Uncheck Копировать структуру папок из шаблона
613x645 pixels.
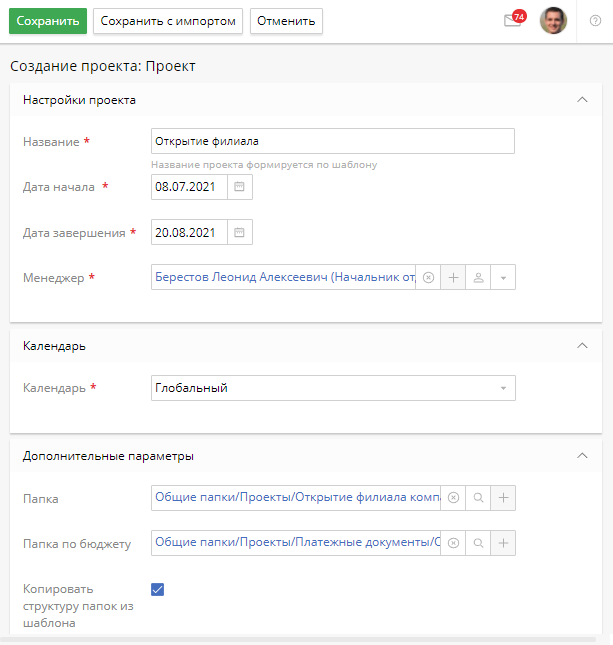point(157,589)
